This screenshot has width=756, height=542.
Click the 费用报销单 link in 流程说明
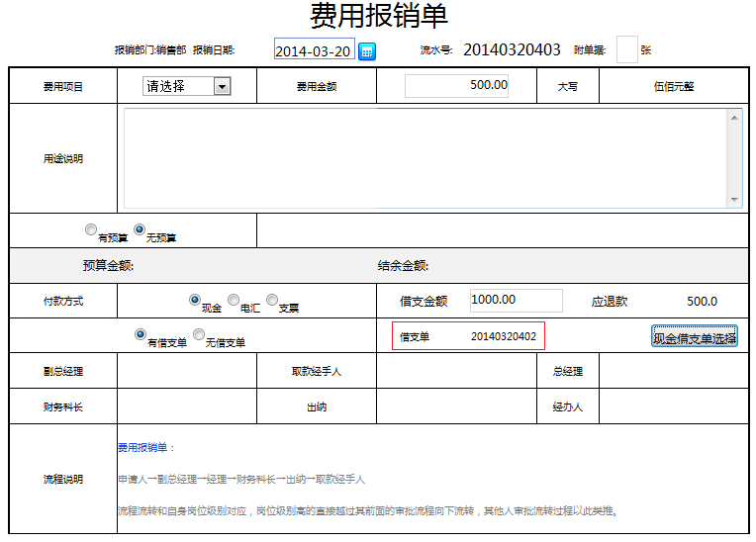144,448
